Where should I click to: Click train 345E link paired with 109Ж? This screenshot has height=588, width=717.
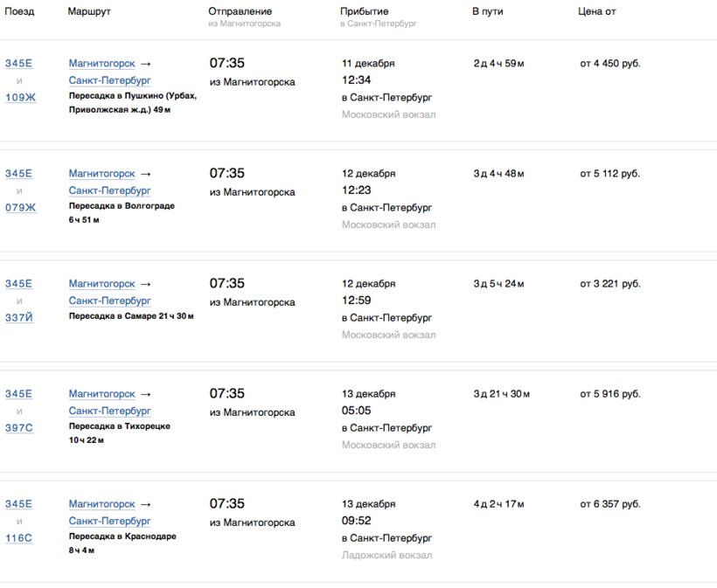[18, 63]
